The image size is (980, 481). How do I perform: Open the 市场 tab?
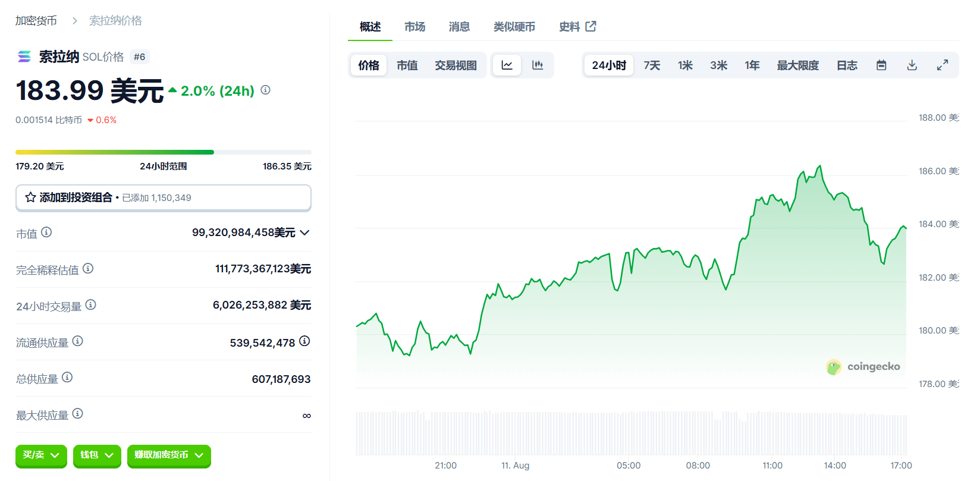tap(414, 27)
